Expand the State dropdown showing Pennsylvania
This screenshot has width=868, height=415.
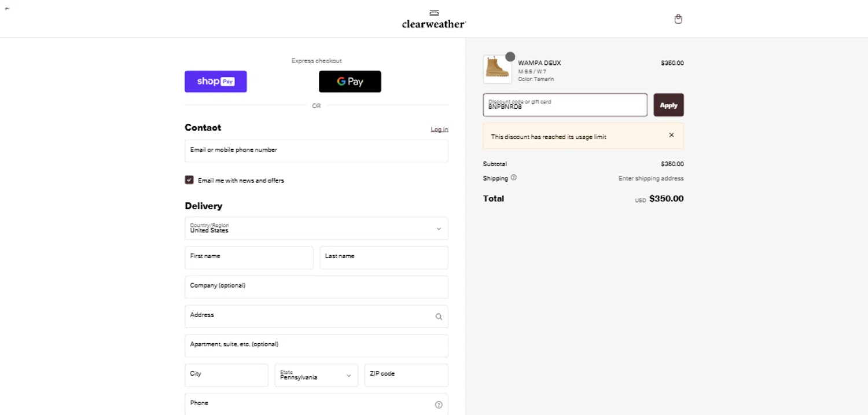pyautogui.click(x=317, y=375)
